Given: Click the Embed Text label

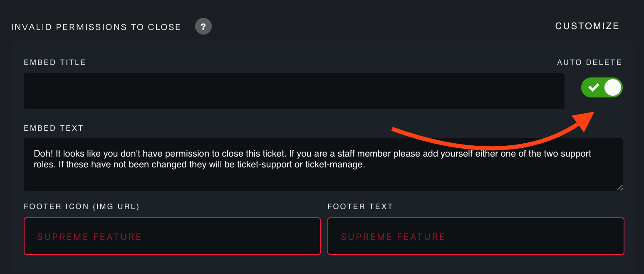Looking at the screenshot, I should point(54,128).
